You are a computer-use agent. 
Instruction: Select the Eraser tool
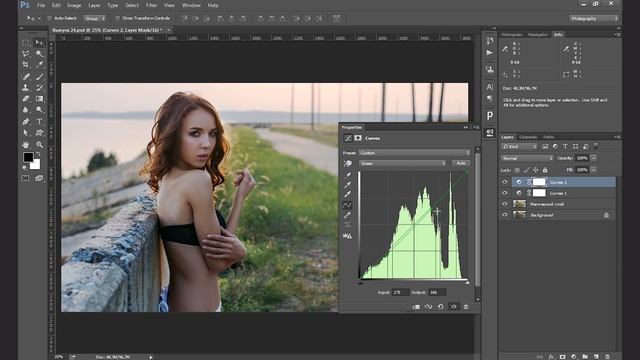[x=26, y=98]
